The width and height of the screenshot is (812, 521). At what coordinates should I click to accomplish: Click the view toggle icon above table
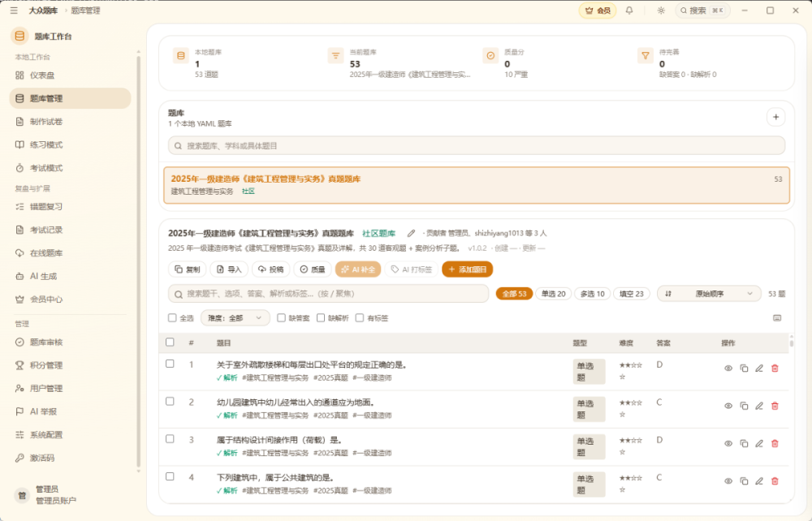tap(777, 318)
